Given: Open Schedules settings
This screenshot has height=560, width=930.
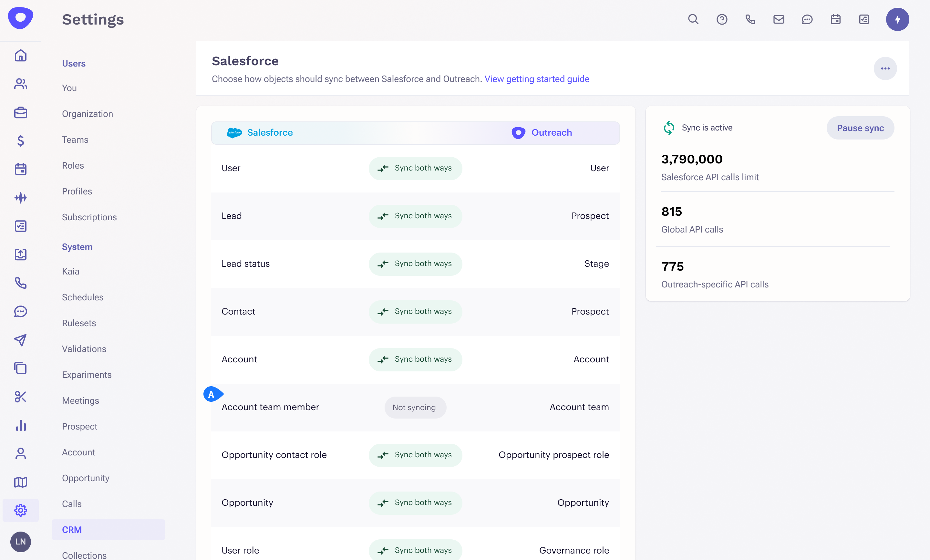Looking at the screenshot, I should [83, 297].
